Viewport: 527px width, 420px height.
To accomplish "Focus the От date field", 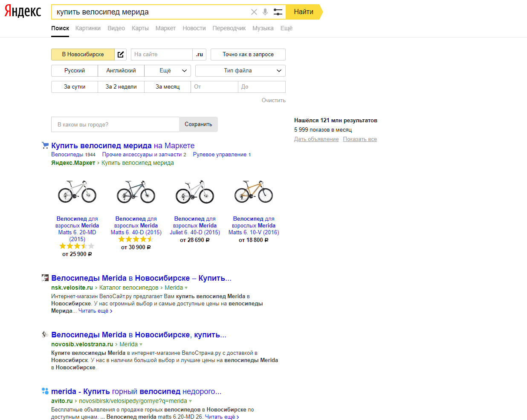I will pyautogui.click(x=214, y=87).
